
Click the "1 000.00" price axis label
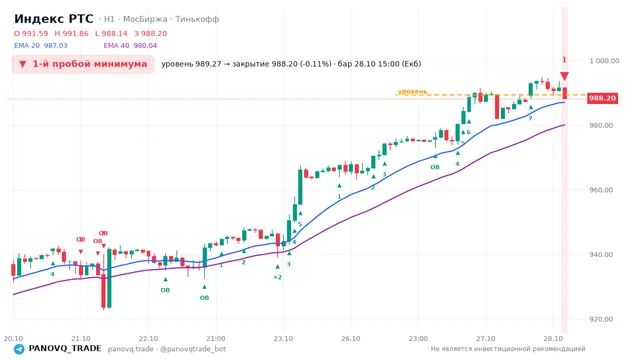[604, 61]
